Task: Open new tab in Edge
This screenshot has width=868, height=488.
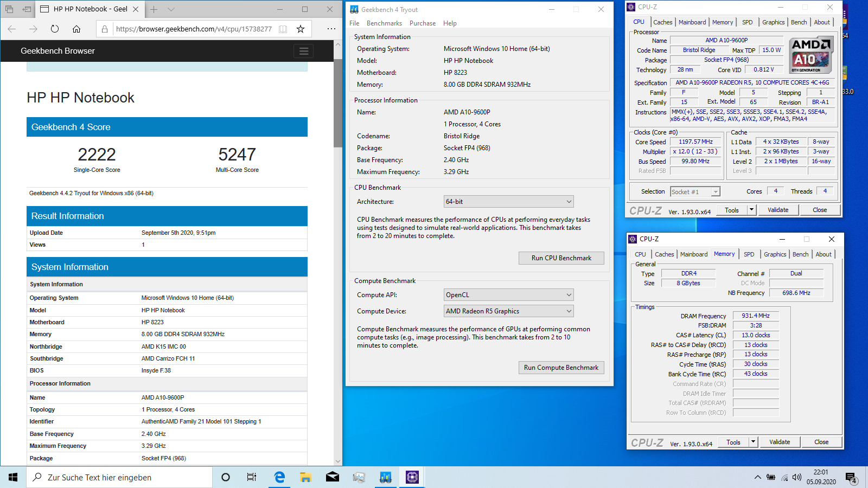Action: point(154,9)
